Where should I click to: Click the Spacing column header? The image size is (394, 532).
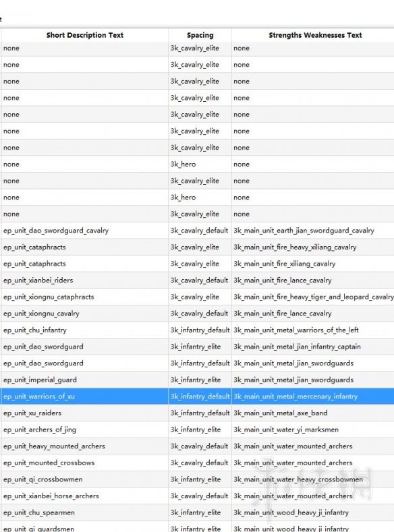click(x=200, y=35)
